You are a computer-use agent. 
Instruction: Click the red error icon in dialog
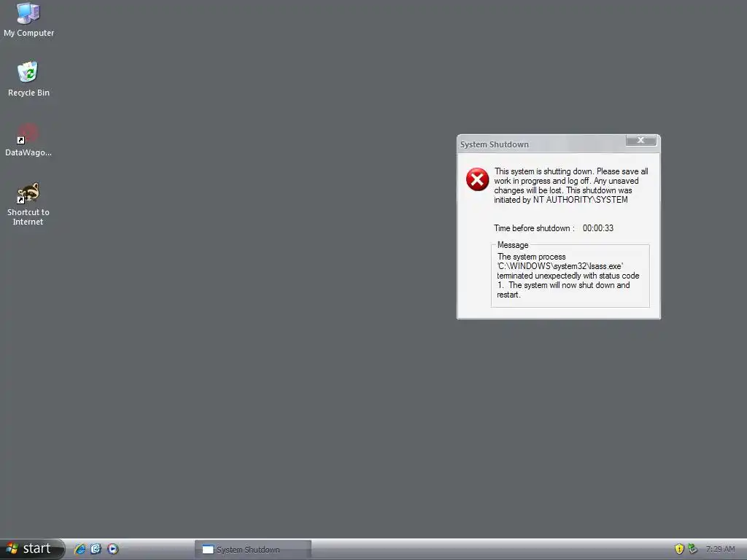click(x=477, y=179)
